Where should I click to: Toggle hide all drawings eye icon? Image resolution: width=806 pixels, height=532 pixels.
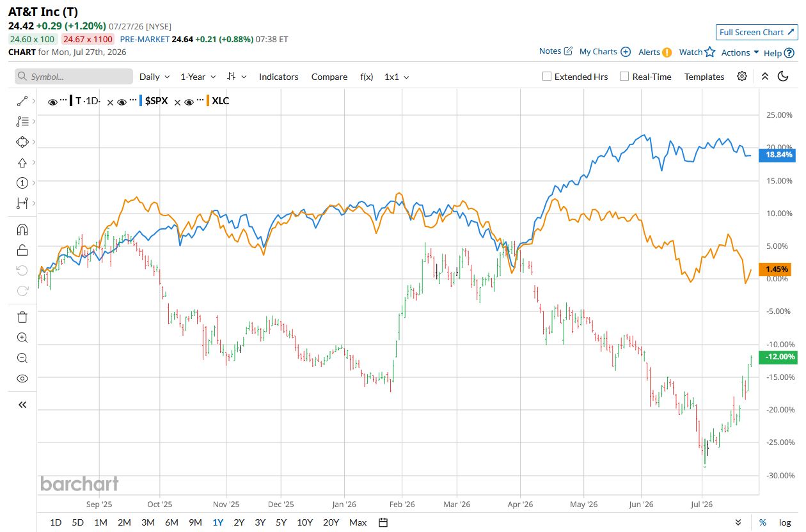[x=22, y=379]
